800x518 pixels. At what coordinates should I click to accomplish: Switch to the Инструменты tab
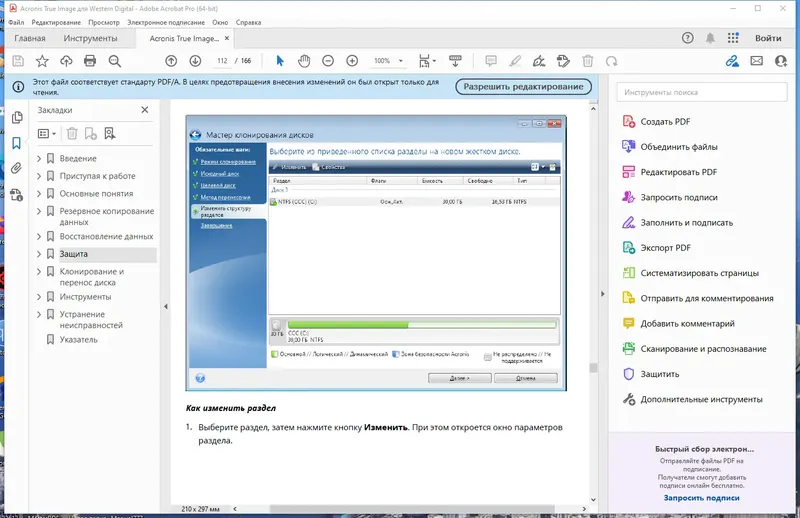tap(90, 38)
